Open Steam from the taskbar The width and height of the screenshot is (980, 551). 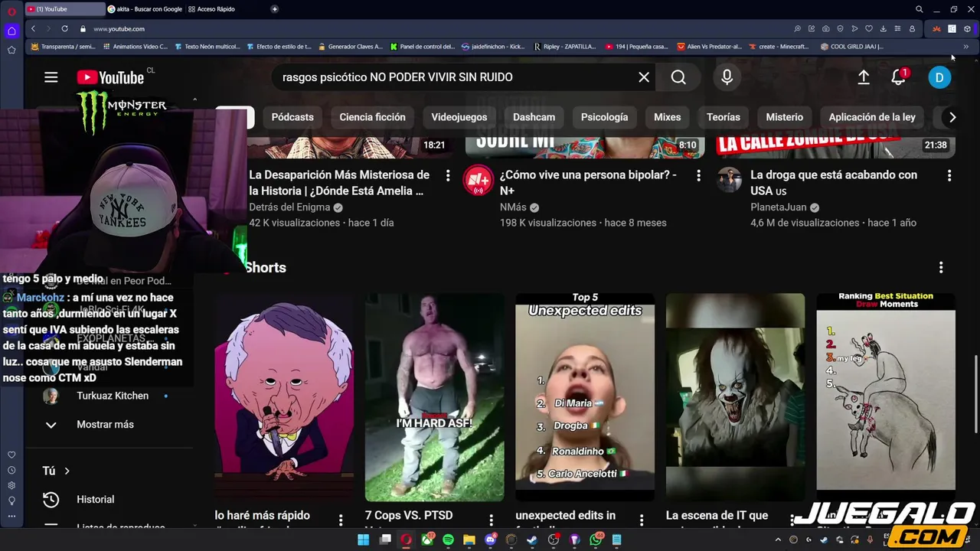pos(533,540)
